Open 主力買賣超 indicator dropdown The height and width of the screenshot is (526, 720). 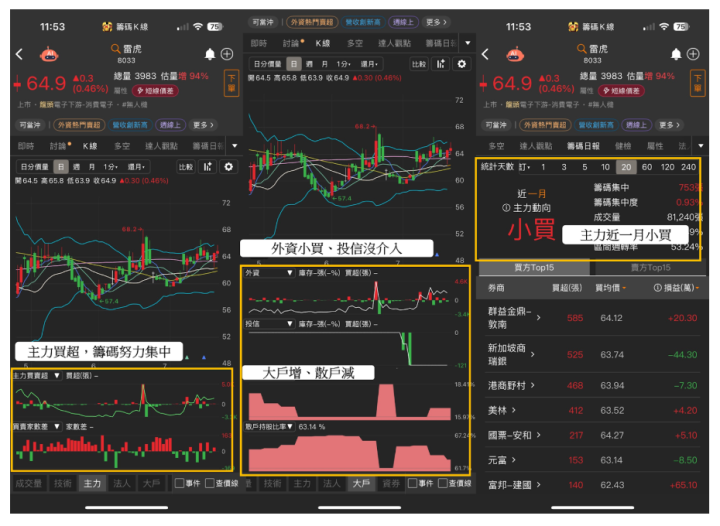click(x=36, y=376)
